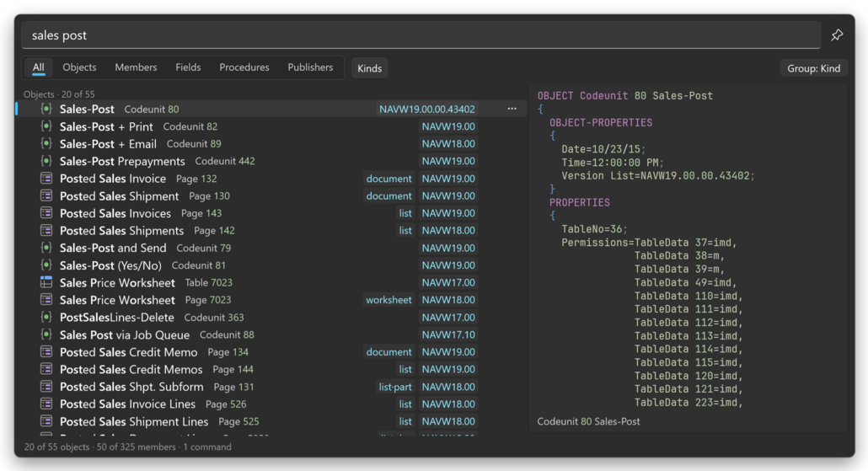
Task: Switch to the Members filter tab
Action: pyautogui.click(x=136, y=67)
